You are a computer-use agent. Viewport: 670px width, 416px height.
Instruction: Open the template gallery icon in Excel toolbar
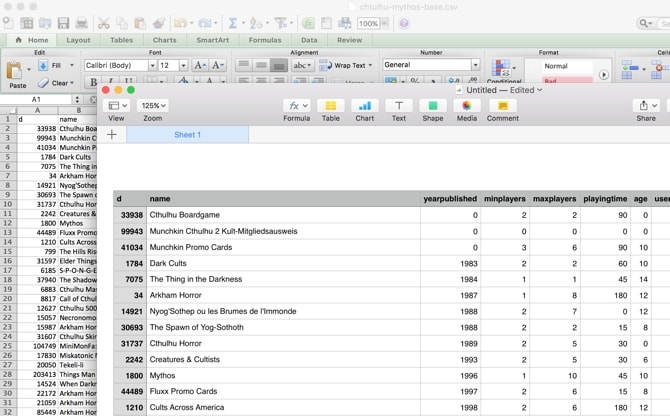tap(26, 23)
